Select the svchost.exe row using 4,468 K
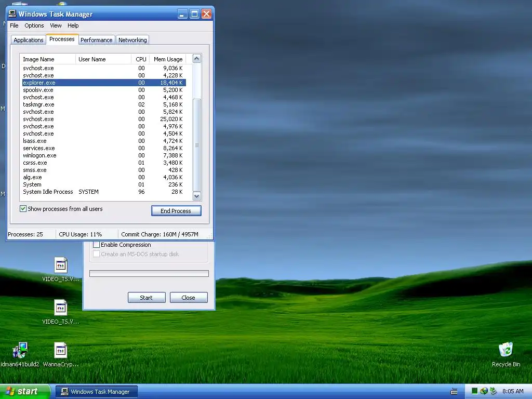 pos(104,97)
